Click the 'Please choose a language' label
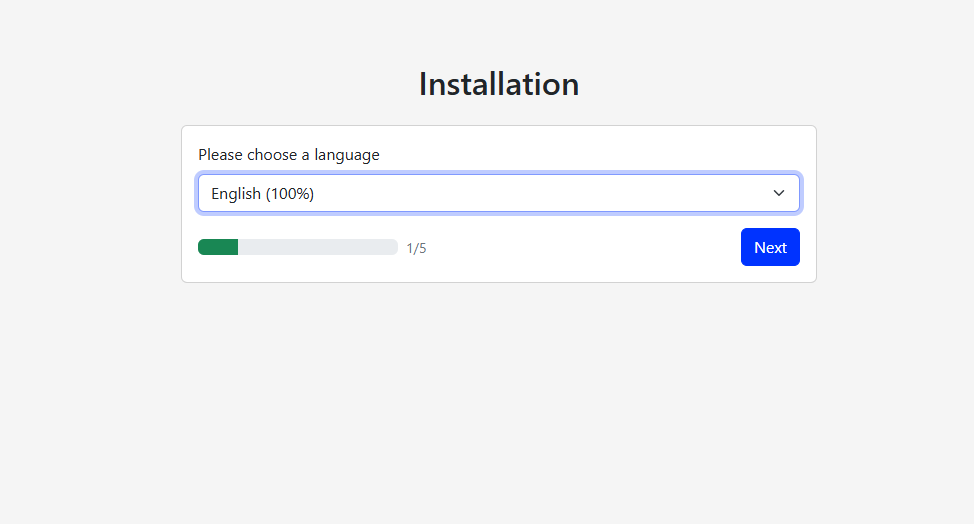 (x=289, y=155)
